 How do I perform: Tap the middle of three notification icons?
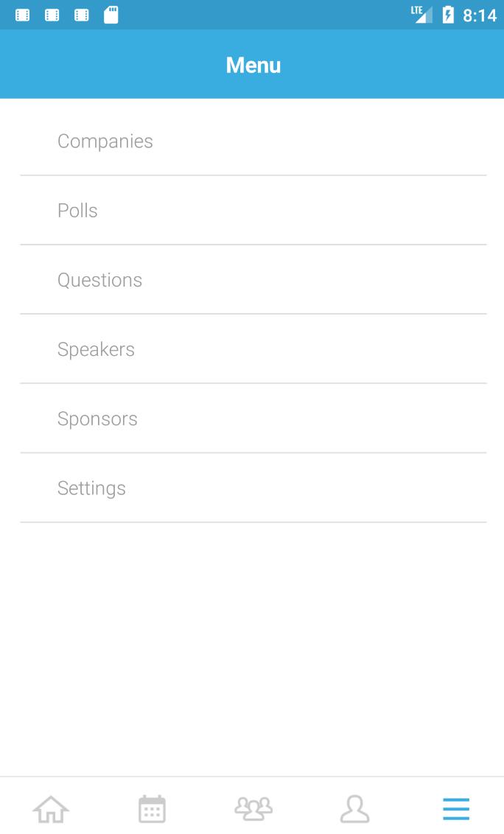click(x=52, y=15)
